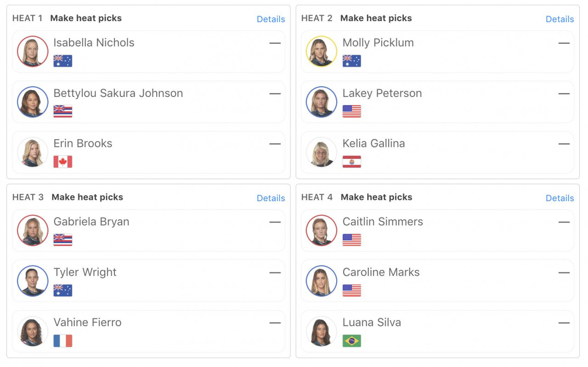588x367 pixels.
Task: Click the Canadian flag under Erin Brooks
Action: point(63,162)
